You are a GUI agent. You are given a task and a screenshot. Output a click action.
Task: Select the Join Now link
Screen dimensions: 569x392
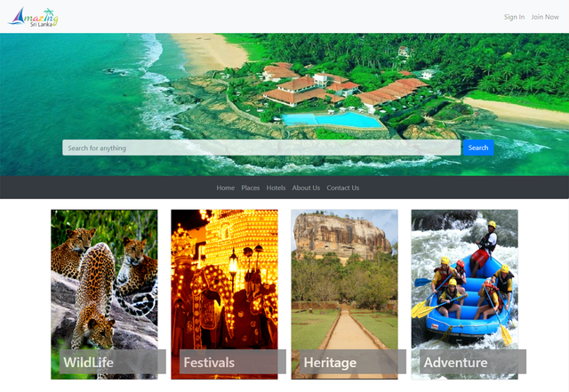545,17
